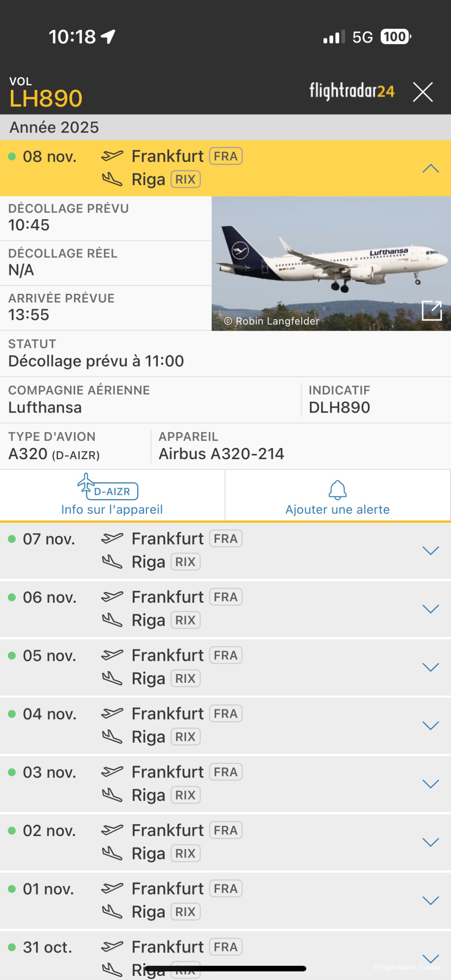
Task: Tap the expand photo icon on aircraft image
Action: (431, 310)
